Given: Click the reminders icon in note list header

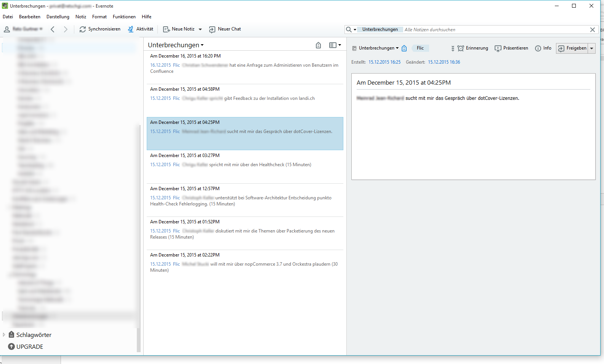Looking at the screenshot, I should tap(319, 45).
